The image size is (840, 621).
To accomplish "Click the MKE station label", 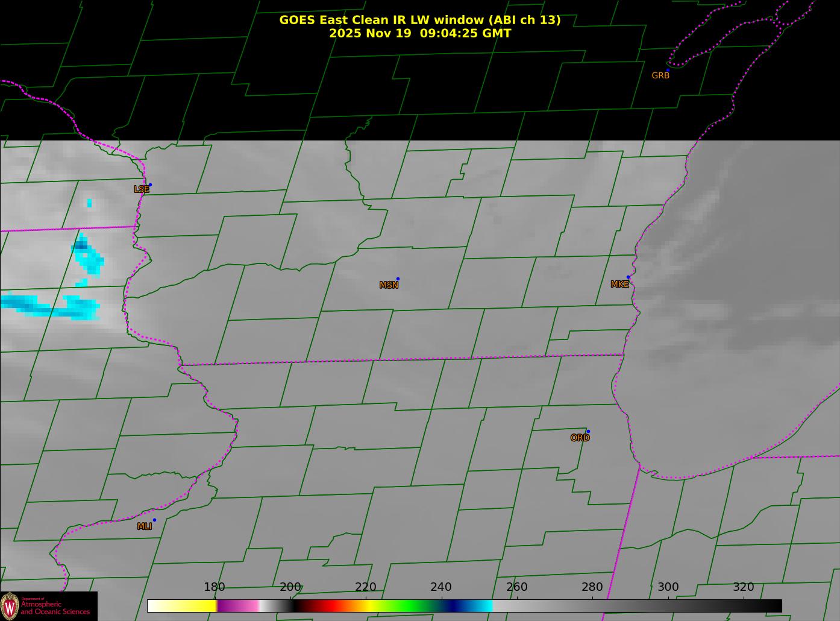I will coord(619,285).
